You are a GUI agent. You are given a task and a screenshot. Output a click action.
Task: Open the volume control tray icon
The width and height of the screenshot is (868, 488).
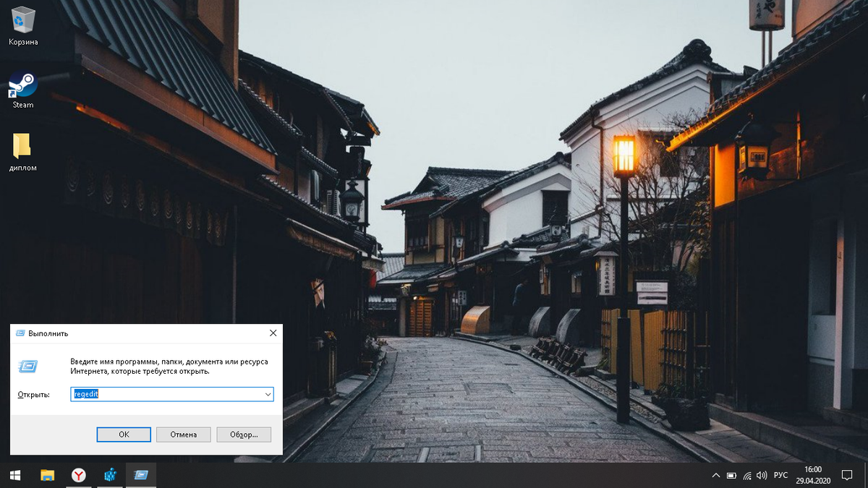pos(762,476)
